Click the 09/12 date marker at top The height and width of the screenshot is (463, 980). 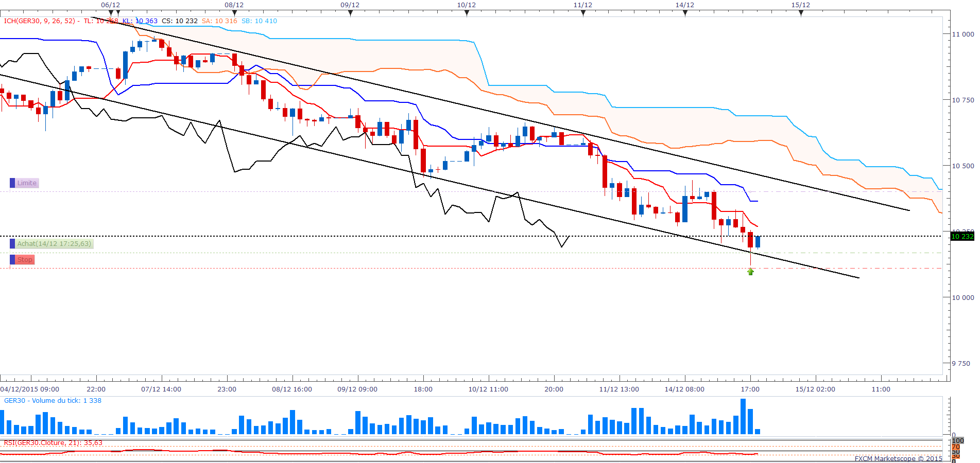[x=350, y=5]
